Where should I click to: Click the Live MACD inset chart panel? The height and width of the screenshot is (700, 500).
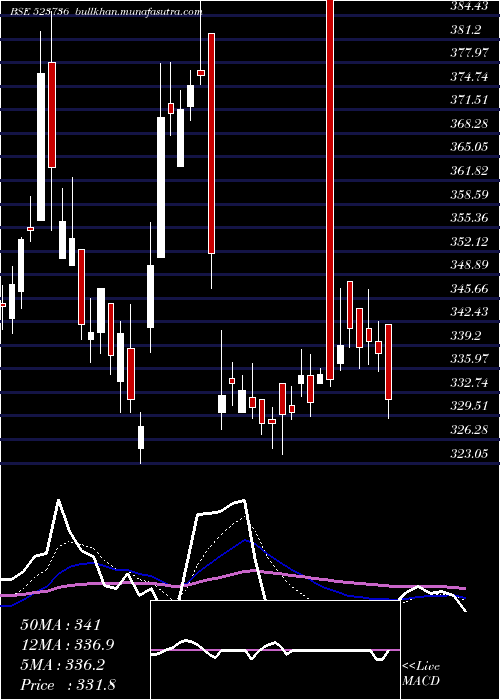click(275, 650)
